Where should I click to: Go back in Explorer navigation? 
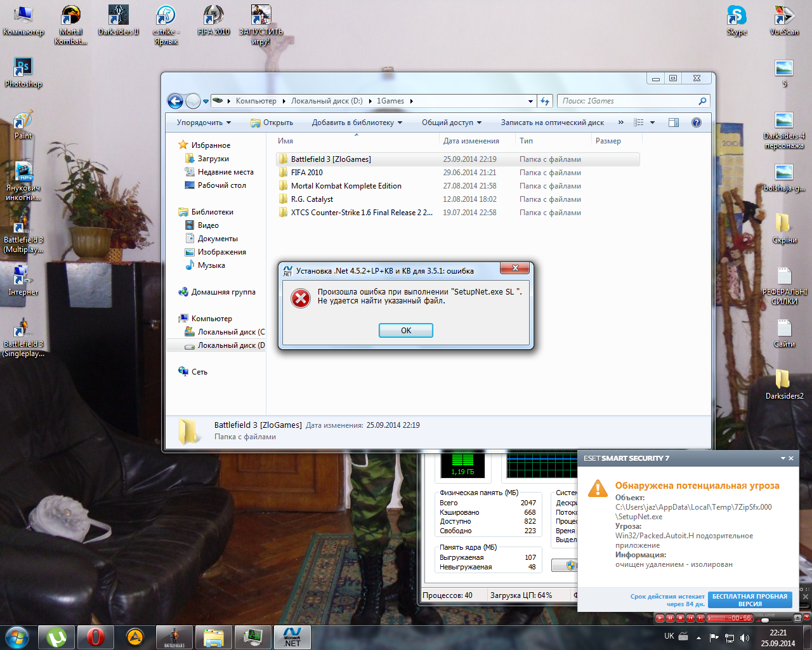(x=175, y=101)
